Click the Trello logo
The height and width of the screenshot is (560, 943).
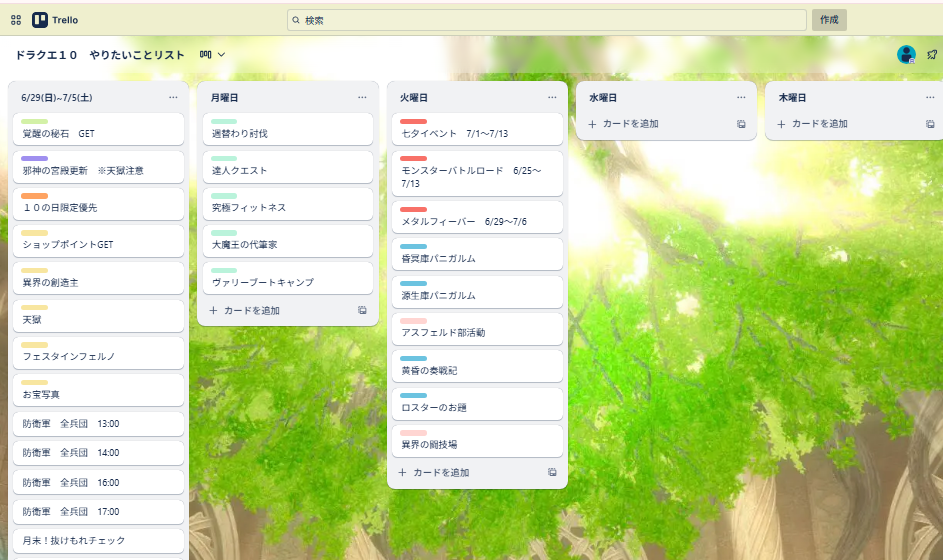click(55, 20)
